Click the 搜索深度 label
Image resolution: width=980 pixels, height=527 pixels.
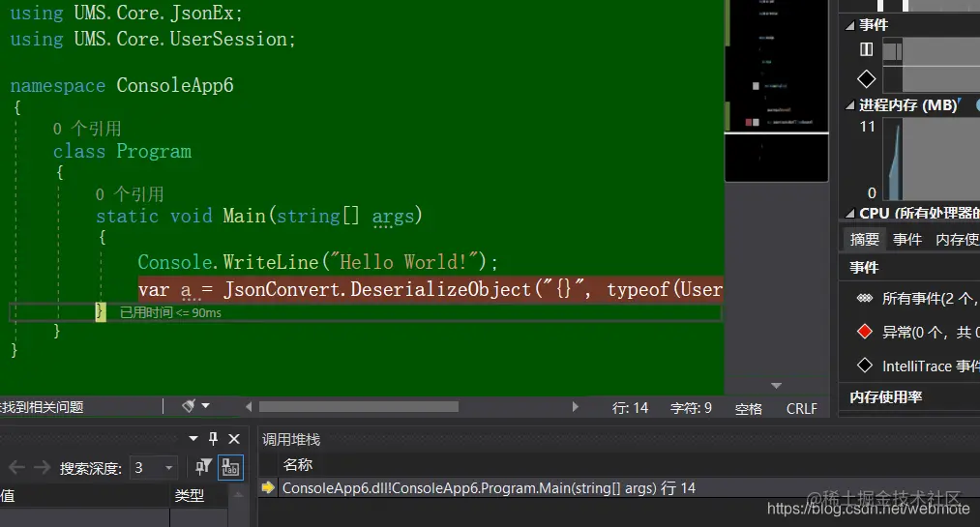[x=91, y=468]
